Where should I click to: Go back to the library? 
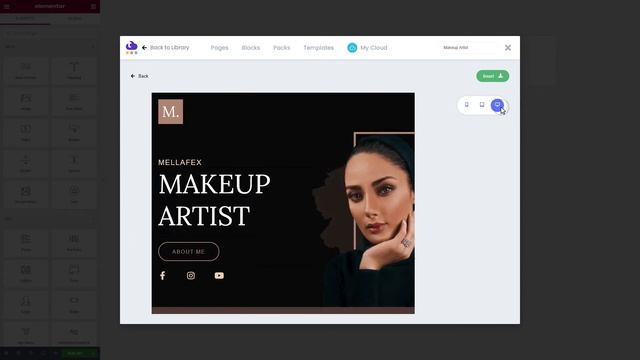[166, 48]
